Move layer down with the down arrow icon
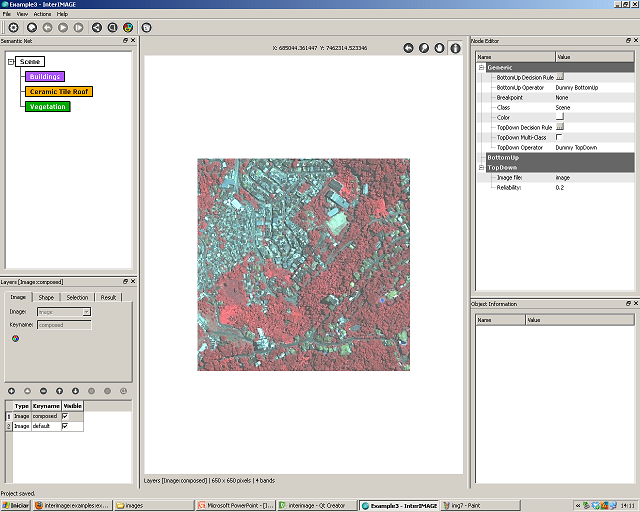 tap(75, 390)
